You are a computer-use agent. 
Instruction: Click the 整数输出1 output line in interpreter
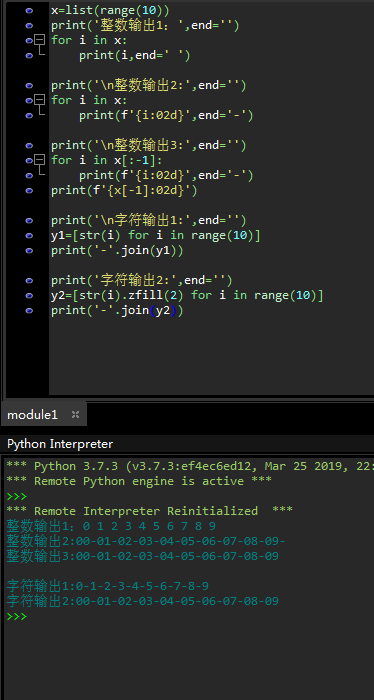111,526
